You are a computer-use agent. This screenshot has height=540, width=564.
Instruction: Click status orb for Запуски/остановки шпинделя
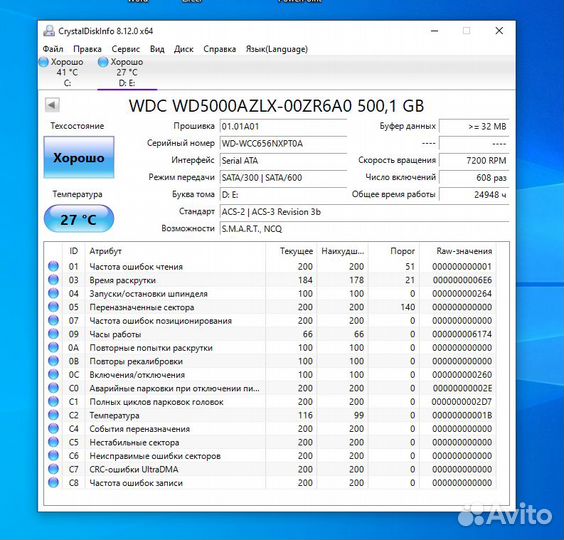click(x=53, y=293)
